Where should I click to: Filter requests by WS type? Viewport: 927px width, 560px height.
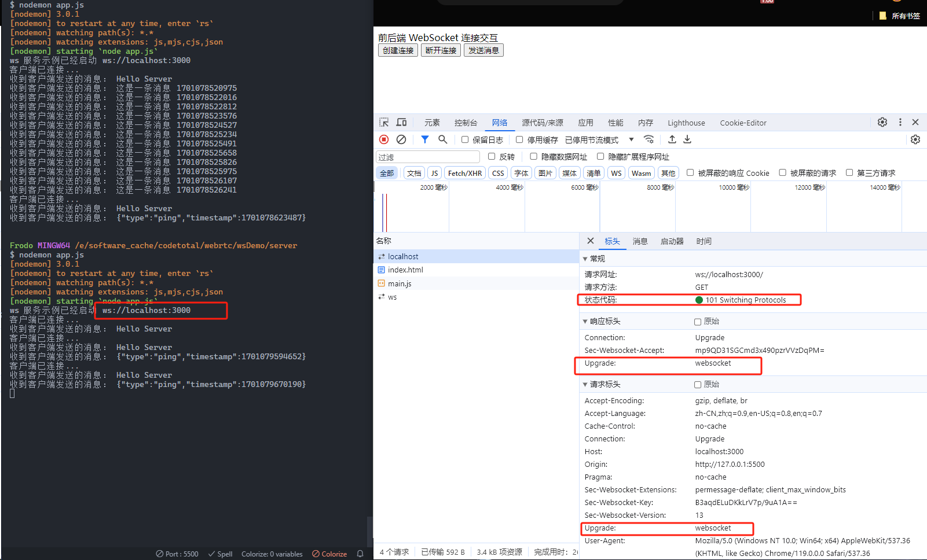point(616,173)
